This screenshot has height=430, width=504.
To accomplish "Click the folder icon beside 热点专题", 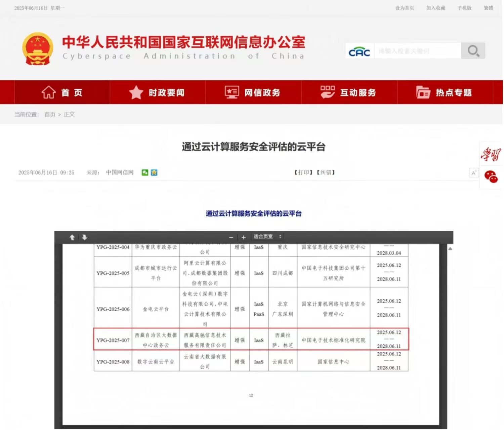I will coord(423,92).
